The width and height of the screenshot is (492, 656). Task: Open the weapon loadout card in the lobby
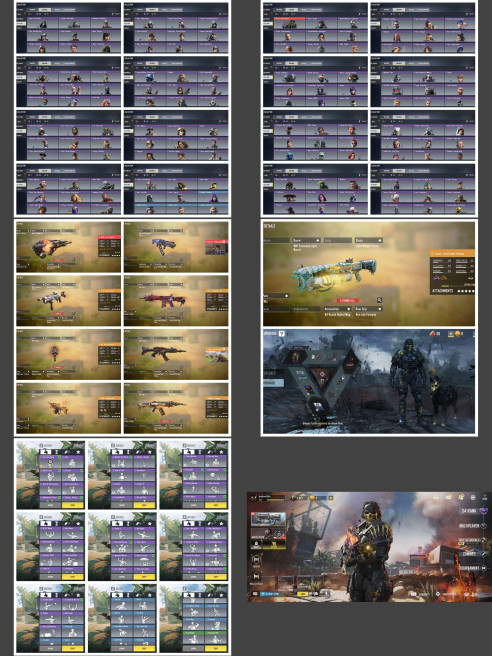pyautogui.click(x=268, y=519)
